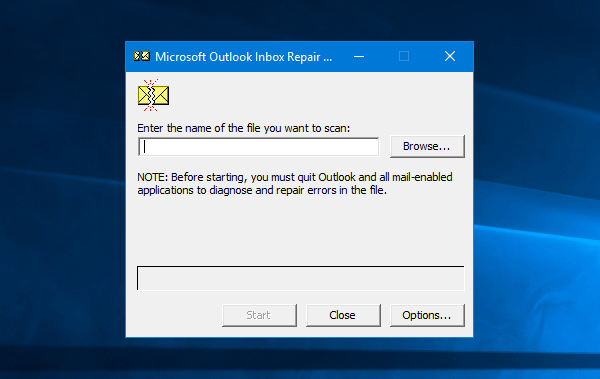Open the Options... dialog

point(427,315)
